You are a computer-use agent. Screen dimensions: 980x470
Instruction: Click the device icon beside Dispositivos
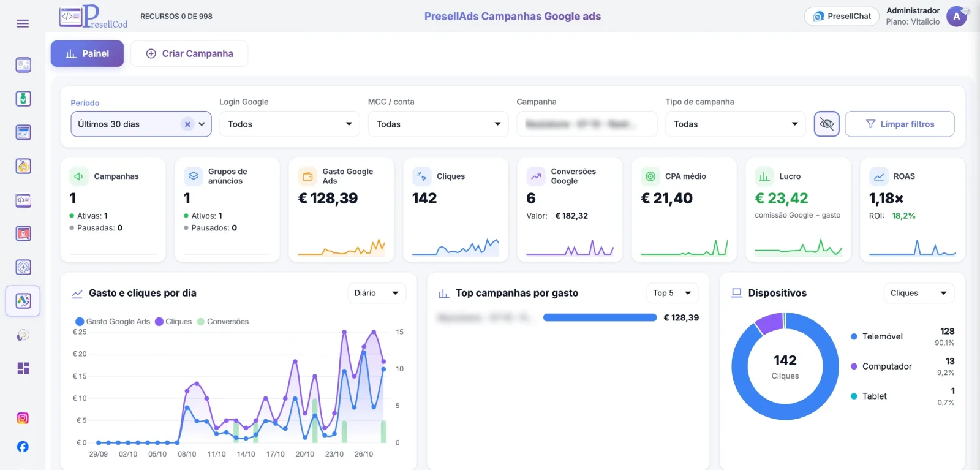point(737,293)
